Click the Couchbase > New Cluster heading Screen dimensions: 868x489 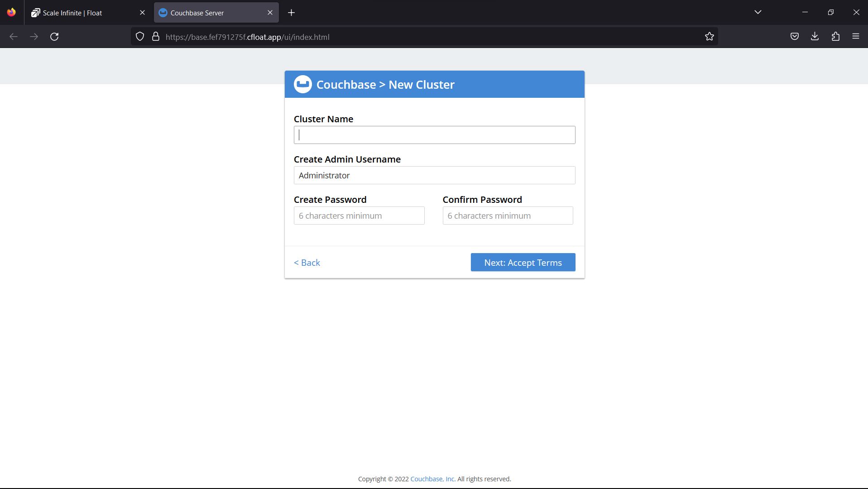point(385,85)
